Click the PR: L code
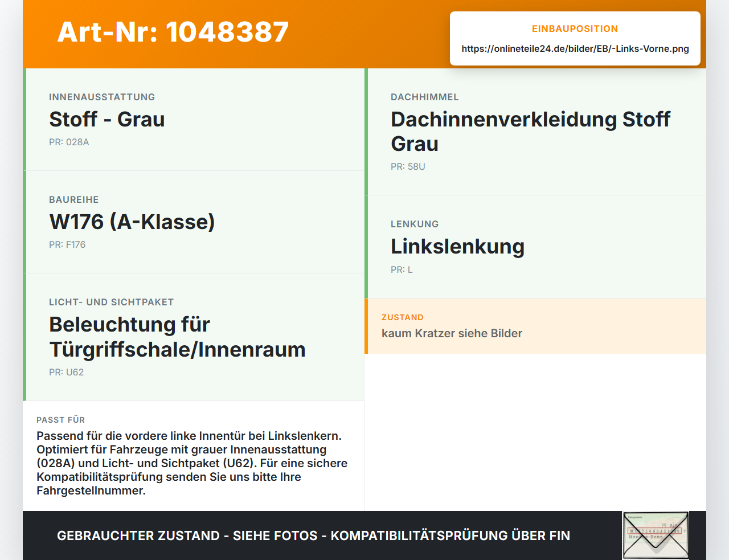The image size is (729, 560). (402, 269)
